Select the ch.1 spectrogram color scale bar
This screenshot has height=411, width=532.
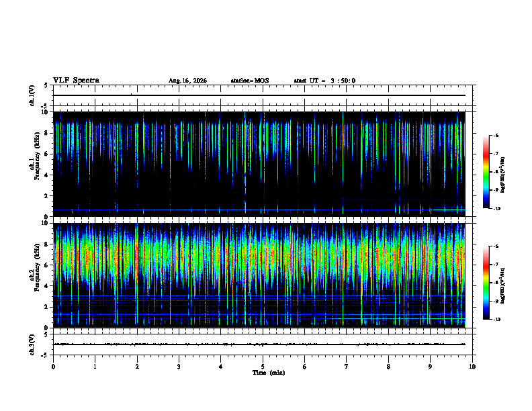(x=486, y=172)
